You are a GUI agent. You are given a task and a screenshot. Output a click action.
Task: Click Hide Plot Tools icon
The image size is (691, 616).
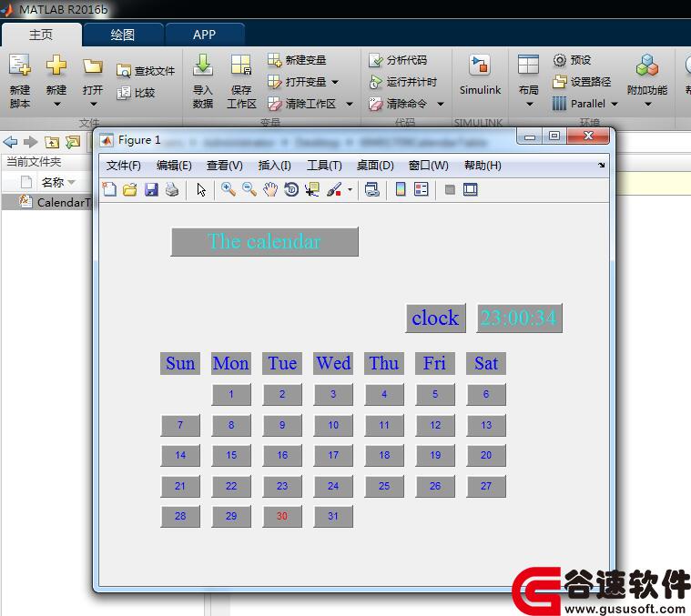point(450,190)
